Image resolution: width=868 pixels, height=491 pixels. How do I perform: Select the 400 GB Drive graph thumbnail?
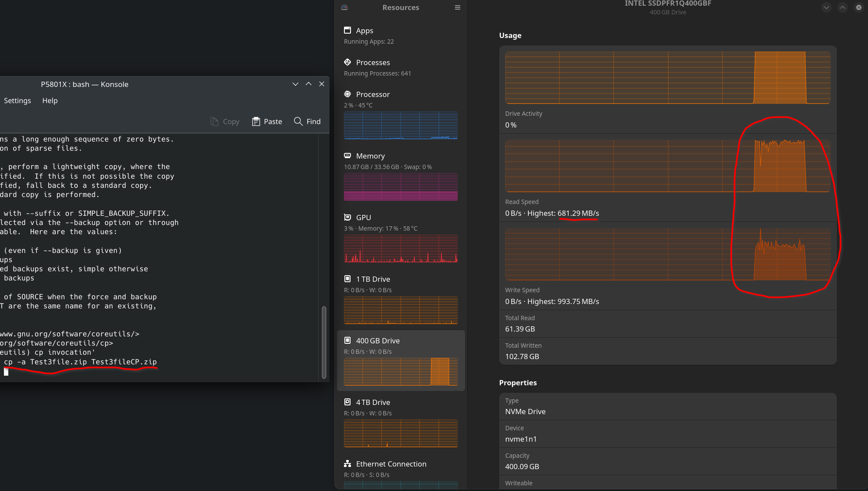point(400,372)
